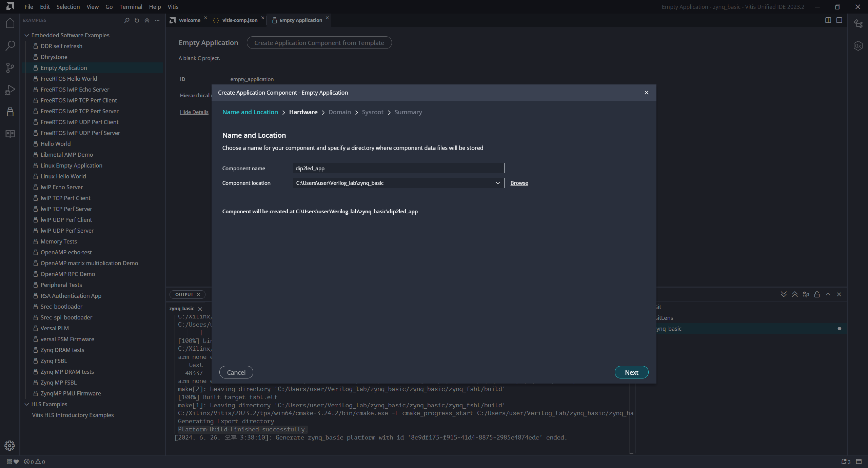
Task: Click the Component name input field
Action: [x=398, y=168]
